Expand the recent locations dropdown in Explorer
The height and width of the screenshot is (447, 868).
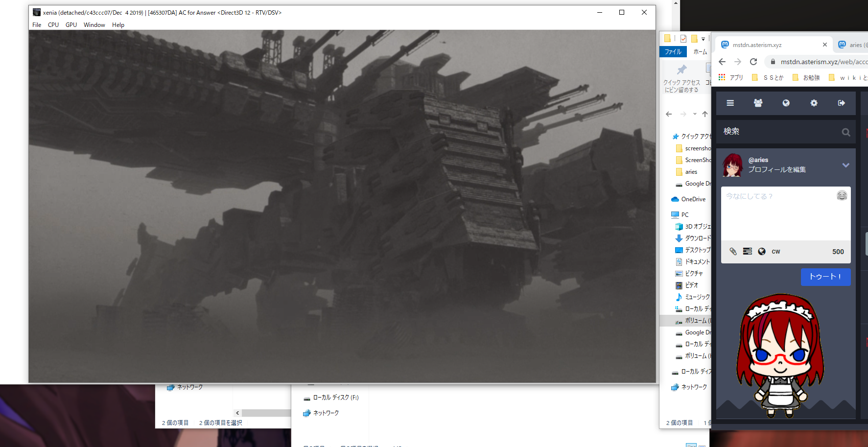click(x=695, y=114)
